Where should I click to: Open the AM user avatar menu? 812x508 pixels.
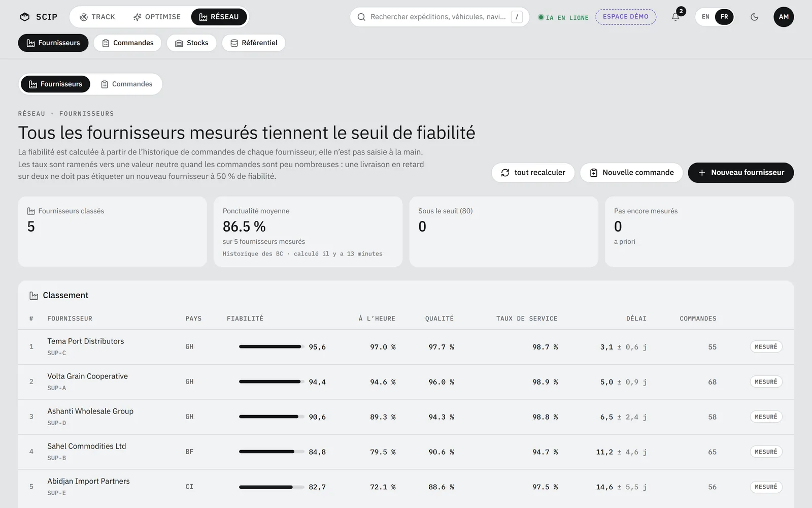point(784,17)
